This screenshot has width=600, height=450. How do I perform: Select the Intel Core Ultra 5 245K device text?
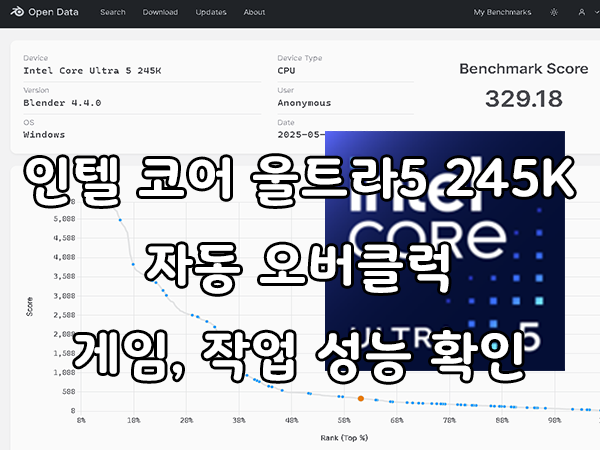[92, 70]
